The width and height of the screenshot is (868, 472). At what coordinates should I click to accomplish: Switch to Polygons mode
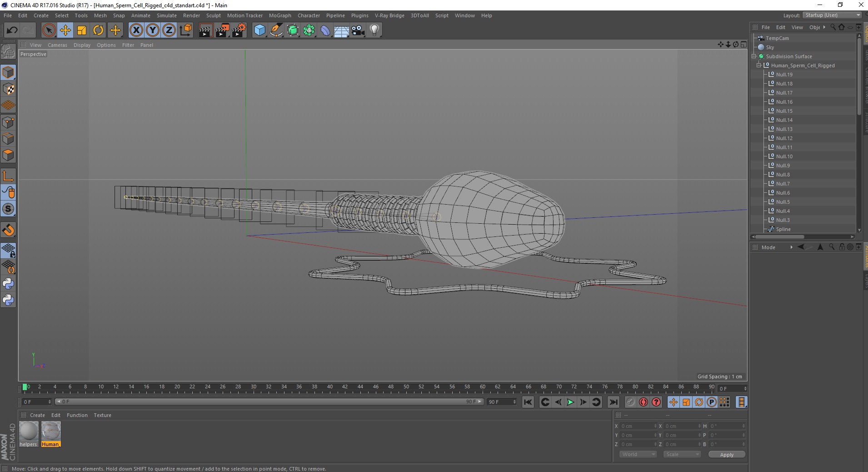[x=8, y=155]
